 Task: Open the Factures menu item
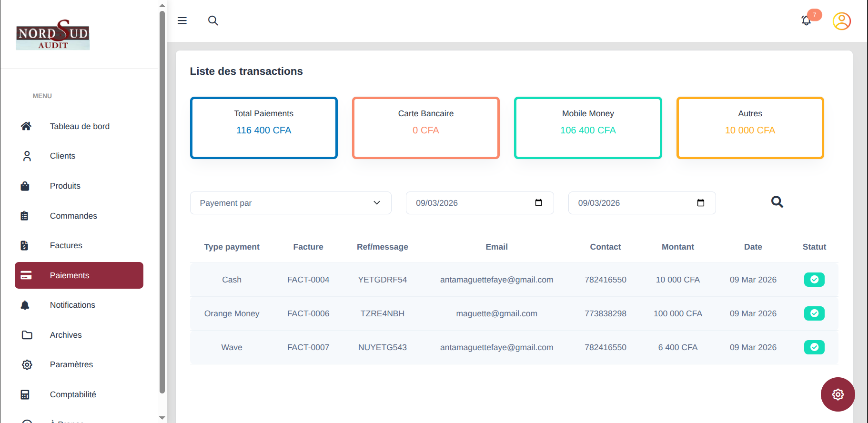pyautogui.click(x=66, y=245)
